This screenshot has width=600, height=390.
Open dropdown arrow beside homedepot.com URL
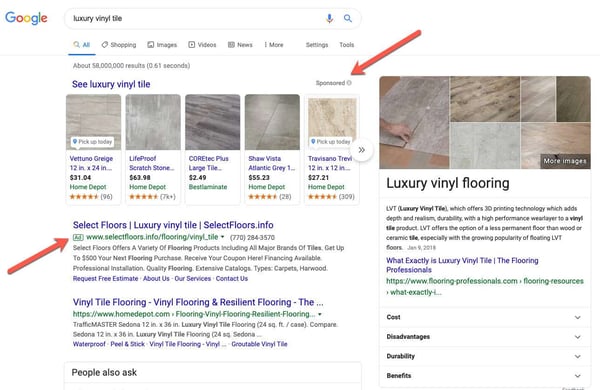320,314
